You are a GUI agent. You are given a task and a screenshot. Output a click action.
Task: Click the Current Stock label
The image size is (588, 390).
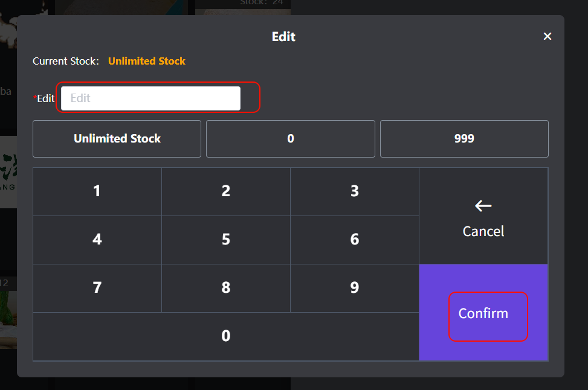tap(65, 61)
